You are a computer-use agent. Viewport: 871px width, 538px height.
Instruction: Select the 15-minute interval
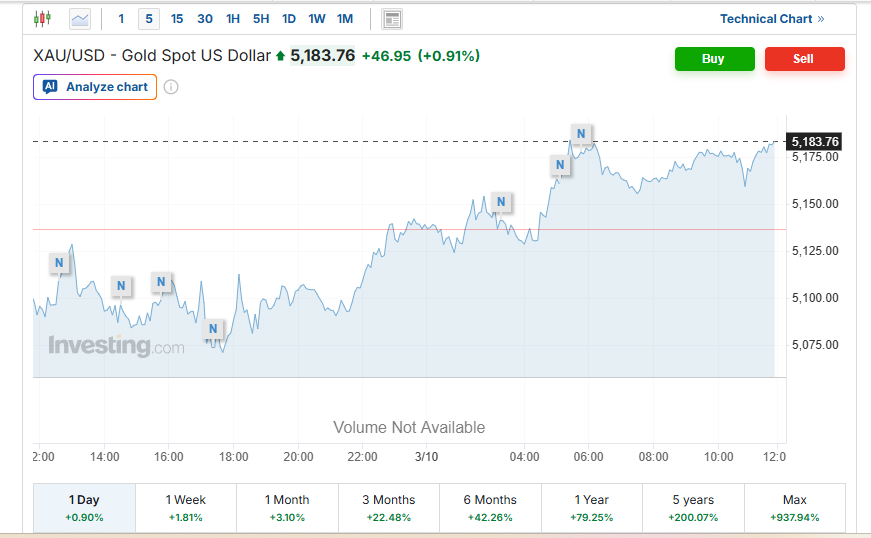click(177, 19)
